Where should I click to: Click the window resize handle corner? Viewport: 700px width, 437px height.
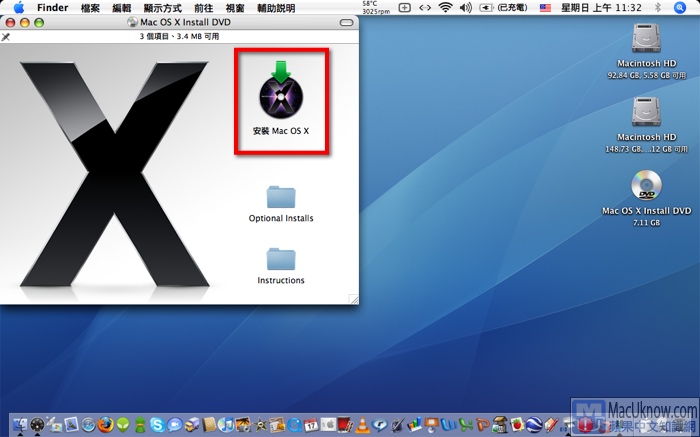(x=354, y=300)
